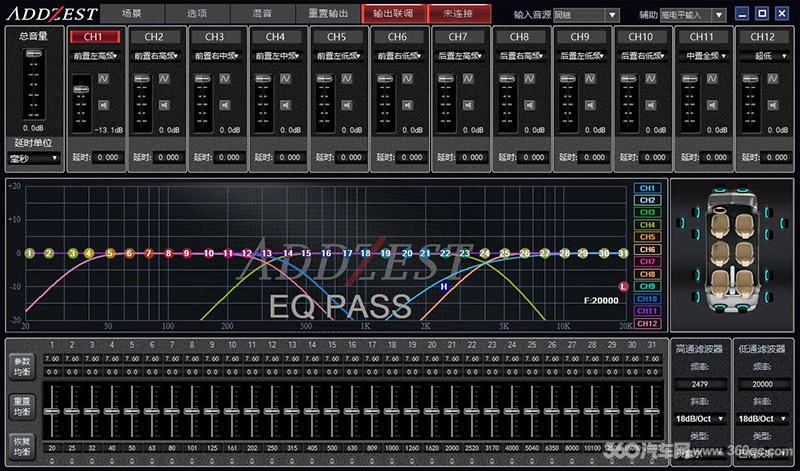Mute CH11 with speaker icon
This screenshot has width=800, height=471.
tap(712, 105)
